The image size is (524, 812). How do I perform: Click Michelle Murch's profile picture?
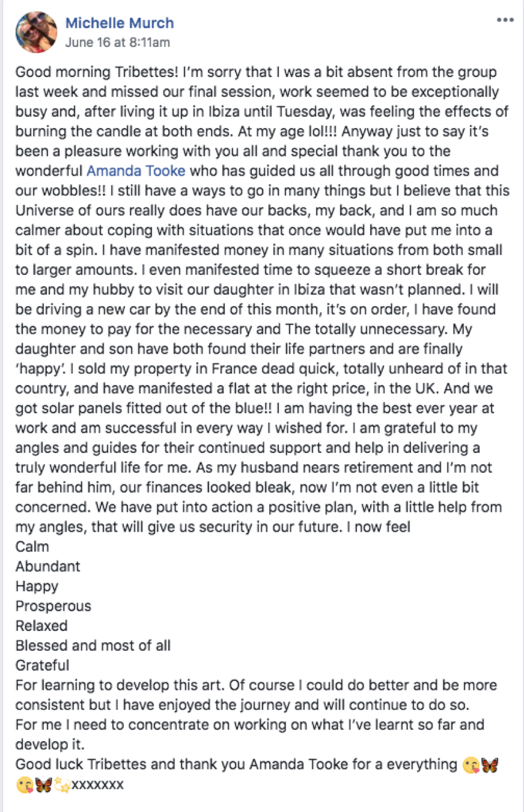(x=35, y=32)
